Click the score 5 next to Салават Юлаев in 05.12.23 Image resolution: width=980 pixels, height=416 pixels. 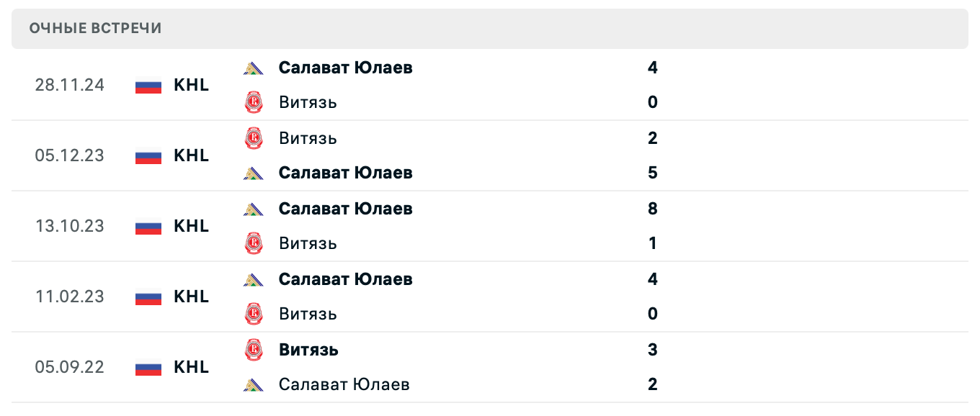pyautogui.click(x=652, y=173)
